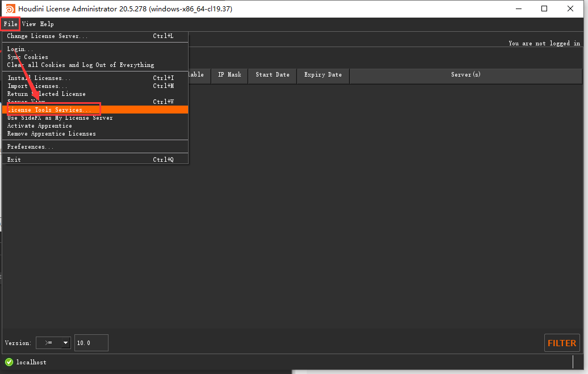Open the View menu
This screenshot has height=374, width=588.
(x=29, y=24)
